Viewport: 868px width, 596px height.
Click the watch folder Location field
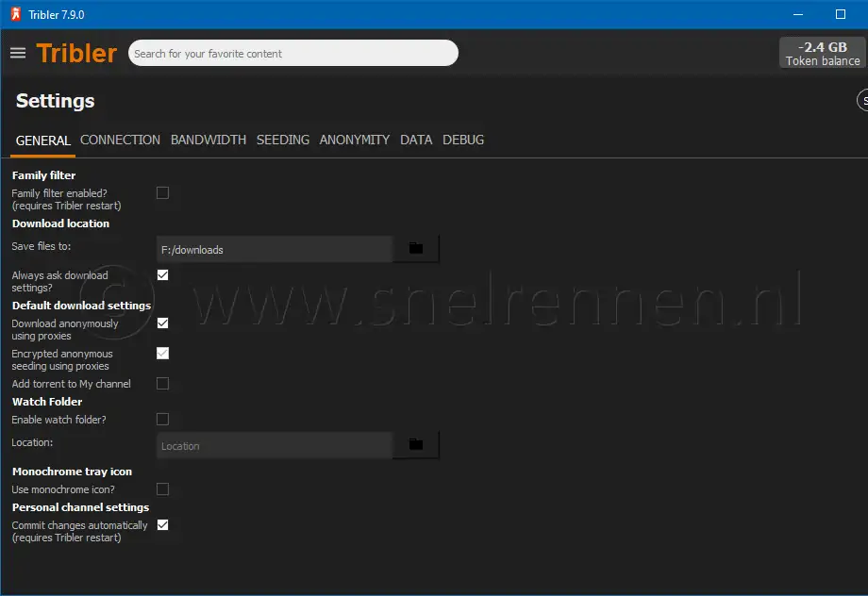(x=275, y=445)
